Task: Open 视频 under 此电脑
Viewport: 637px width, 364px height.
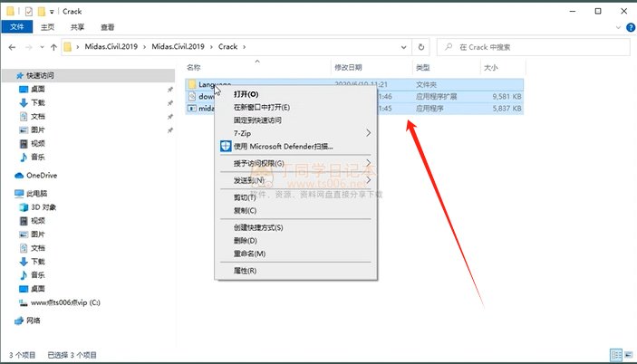Action: pyautogui.click(x=38, y=221)
